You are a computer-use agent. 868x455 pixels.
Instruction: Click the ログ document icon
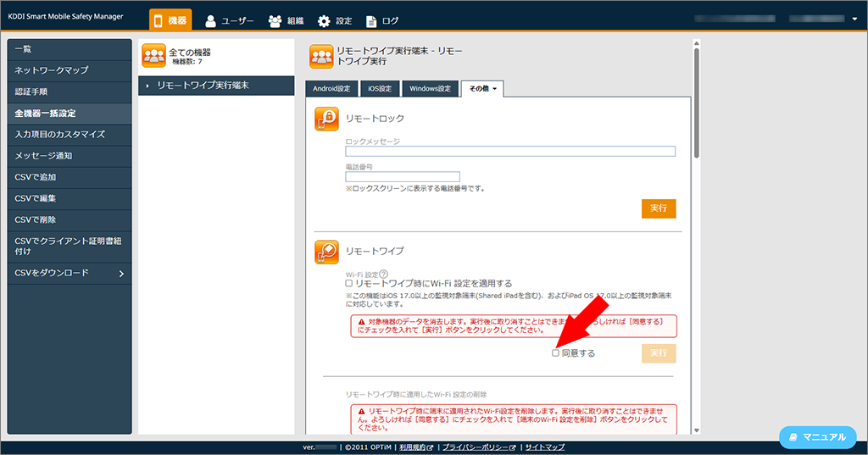tap(371, 21)
